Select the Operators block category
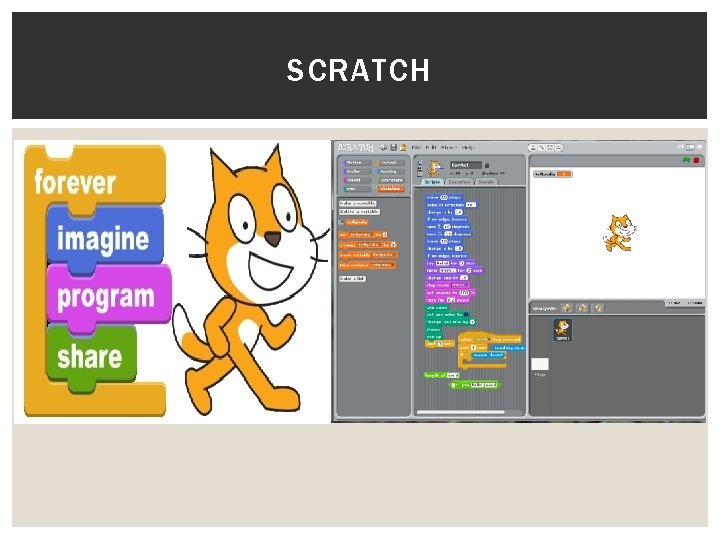Viewport: 720px width, 540px height. tap(390, 180)
